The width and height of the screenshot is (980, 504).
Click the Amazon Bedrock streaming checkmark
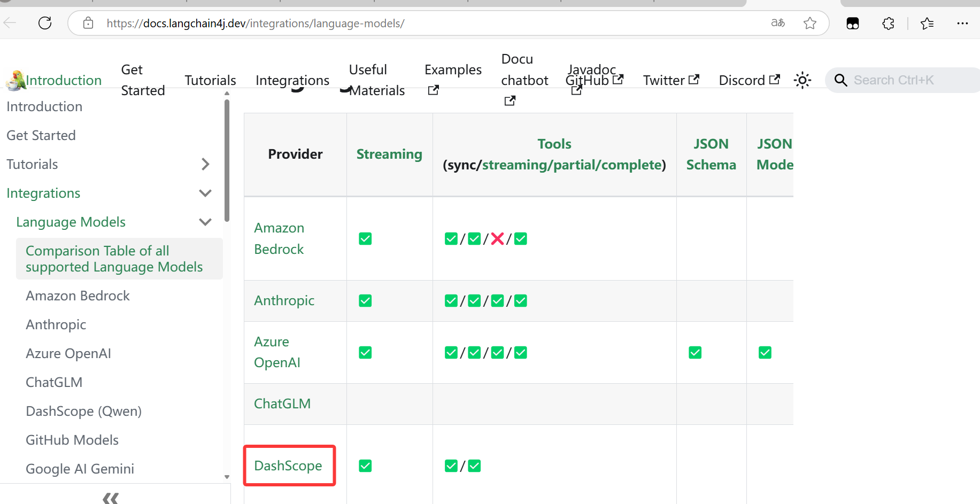click(x=365, y=239)
